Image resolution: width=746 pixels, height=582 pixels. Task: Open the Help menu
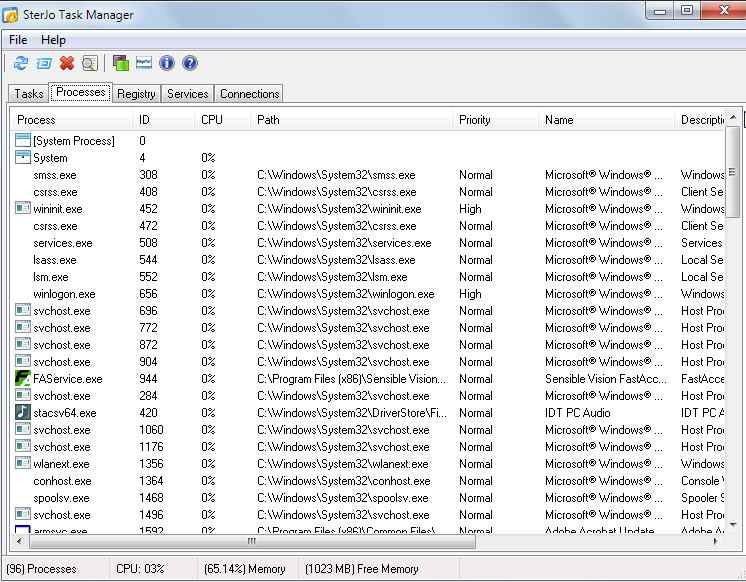click(53, 40)
